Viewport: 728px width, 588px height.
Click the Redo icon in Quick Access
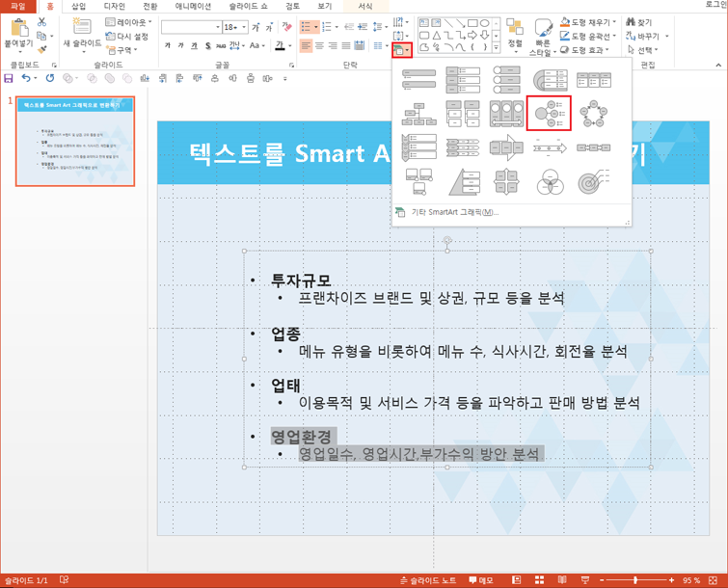click(x=50, y=78)
